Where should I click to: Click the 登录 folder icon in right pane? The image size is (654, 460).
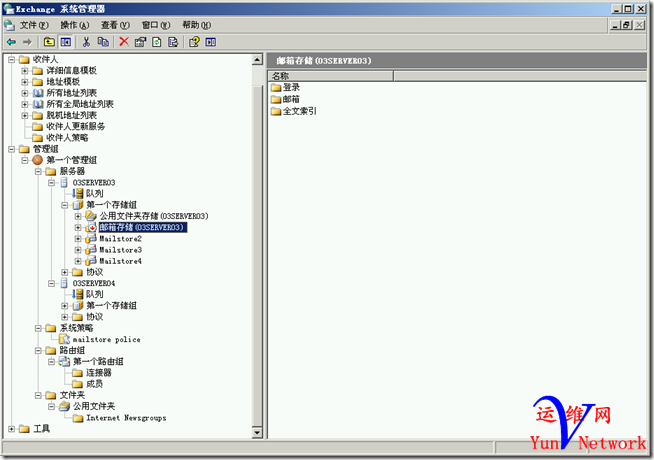(x=276, y=88)
